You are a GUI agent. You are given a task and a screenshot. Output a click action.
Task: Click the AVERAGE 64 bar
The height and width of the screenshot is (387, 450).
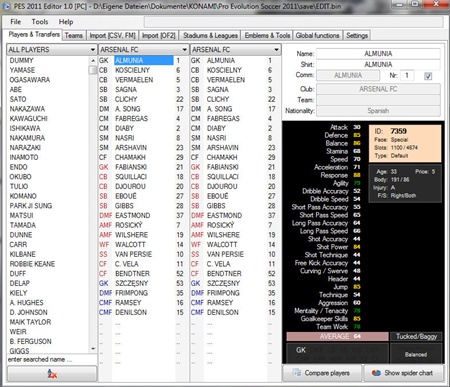point(337,336)
